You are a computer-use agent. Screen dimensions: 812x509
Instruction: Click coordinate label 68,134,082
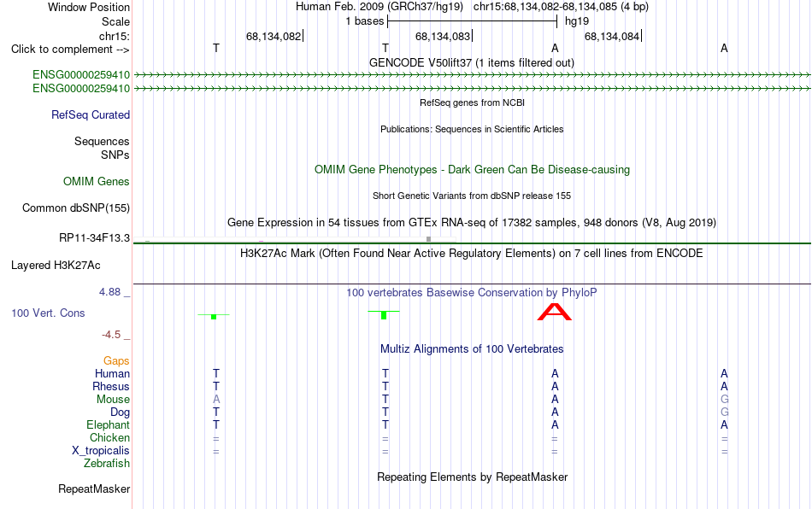(274, 36)
